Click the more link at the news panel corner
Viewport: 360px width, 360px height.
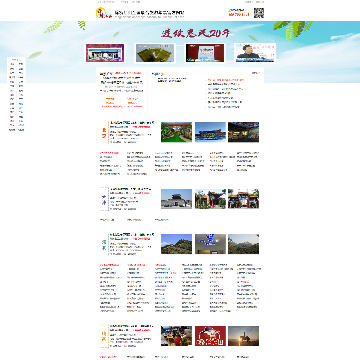(x=256, y=73)
